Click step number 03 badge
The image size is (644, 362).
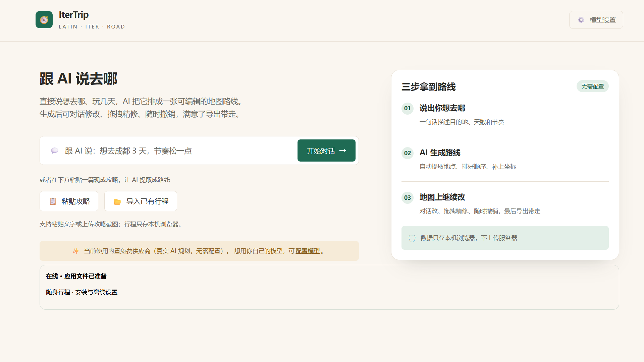(408, 198)
